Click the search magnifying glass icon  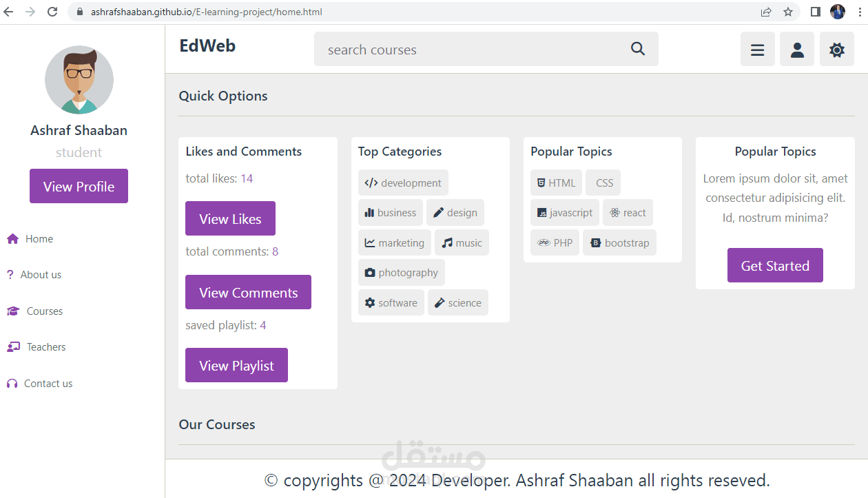[x=637, y=49]
